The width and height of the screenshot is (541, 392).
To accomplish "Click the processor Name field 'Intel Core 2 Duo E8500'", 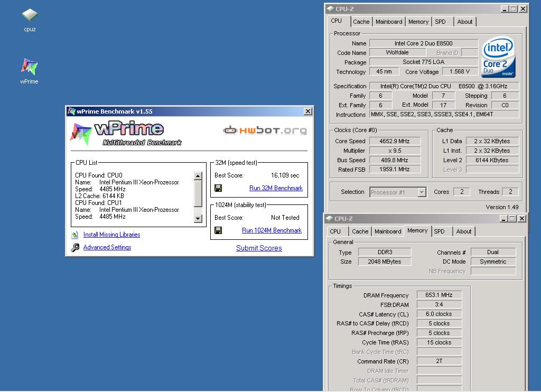I will tap(424, 43).
